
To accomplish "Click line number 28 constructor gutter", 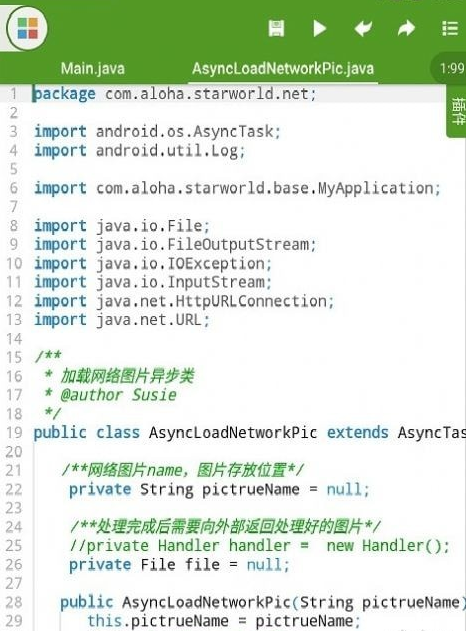I will [14, 602].
